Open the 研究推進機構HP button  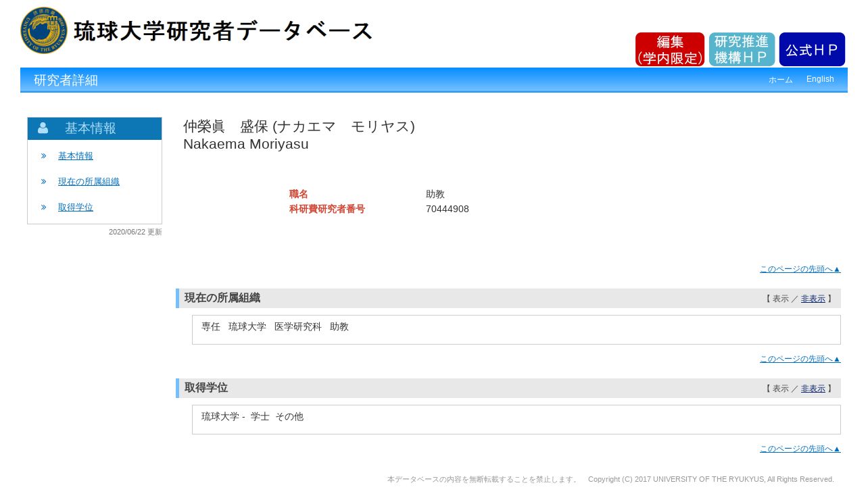(x=742, y=49)
